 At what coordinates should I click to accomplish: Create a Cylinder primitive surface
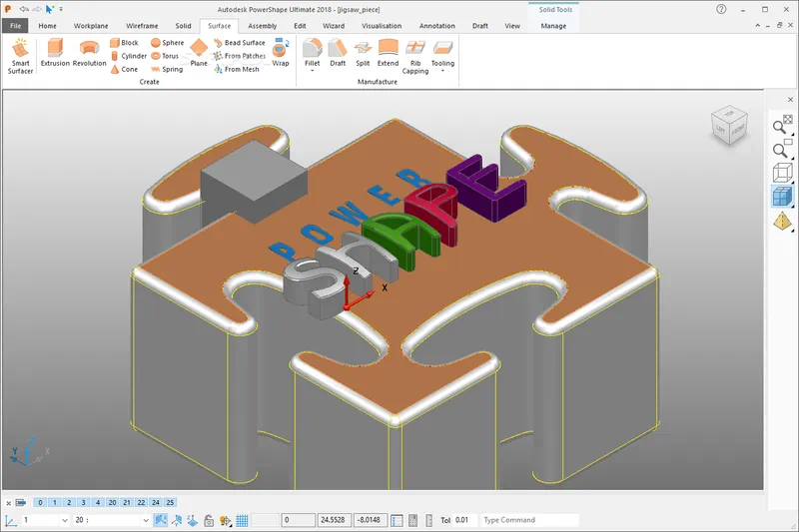click(129, 56)
